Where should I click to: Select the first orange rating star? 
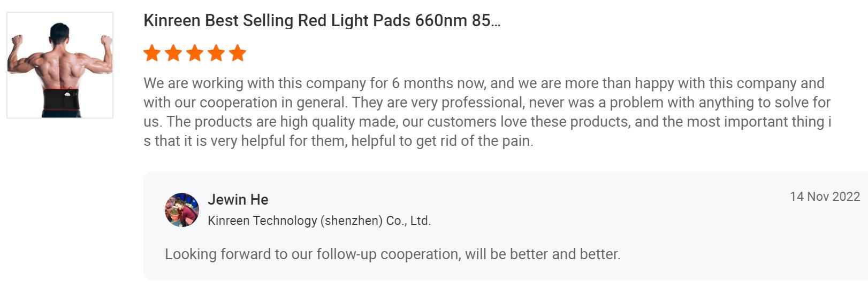tap(152, 53)
